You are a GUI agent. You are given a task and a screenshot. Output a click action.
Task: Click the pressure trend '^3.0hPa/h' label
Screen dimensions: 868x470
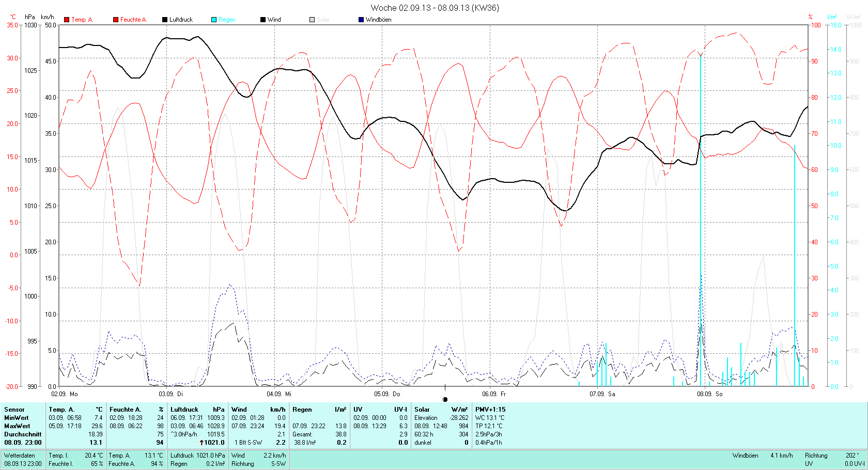coord(184,434)
